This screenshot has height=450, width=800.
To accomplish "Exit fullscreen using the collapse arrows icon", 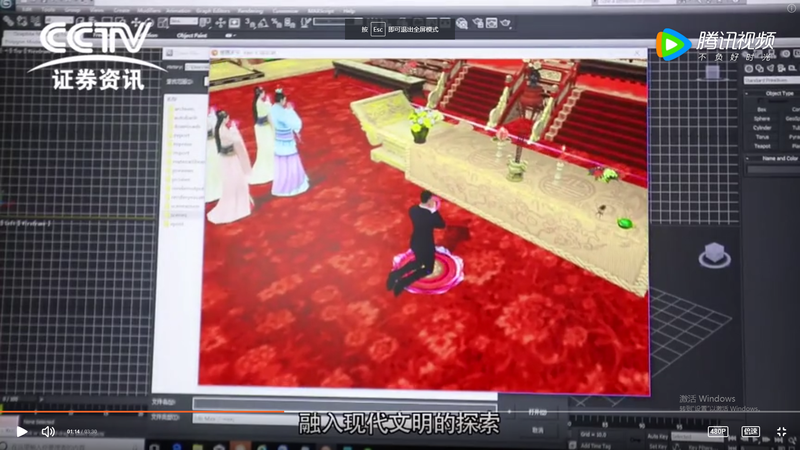I will pyautogui.click(x=781, y=432).
